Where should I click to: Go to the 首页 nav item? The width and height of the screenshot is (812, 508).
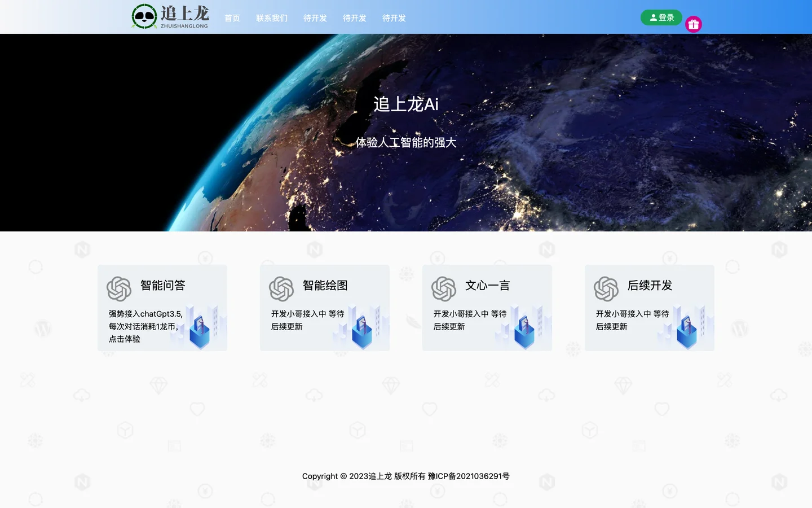(232, 18)
